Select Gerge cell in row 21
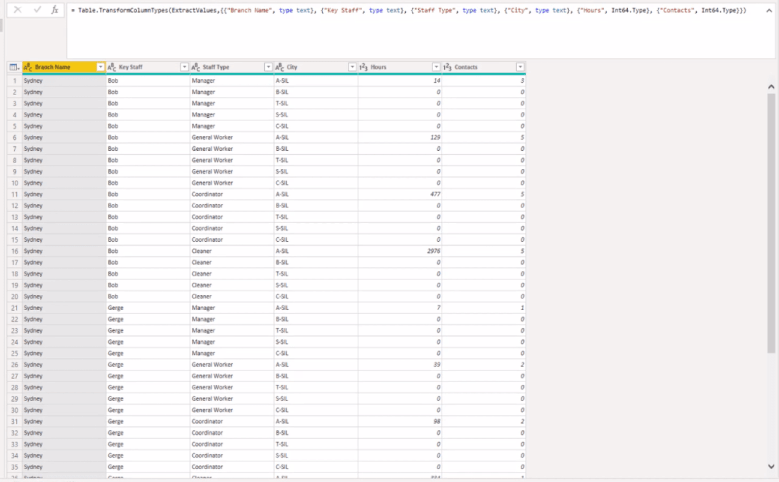Image resolution: width=779 pixels, height=482 pixels. pyautogui.click(x=148, y=308)
